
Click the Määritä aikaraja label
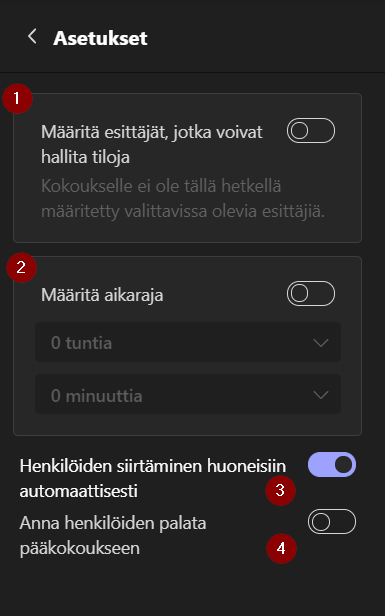102,295
